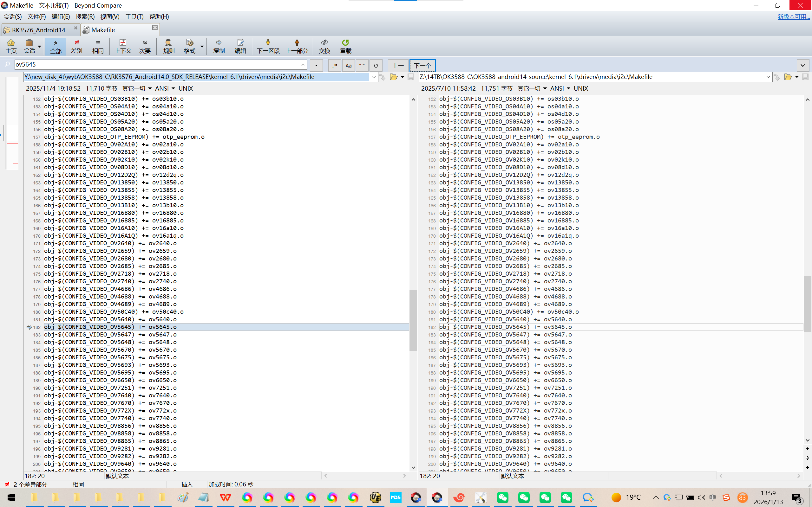Open the 新版本可用 link
The height and width of the screenshot is (507, 812).
(x=793, y=17)
